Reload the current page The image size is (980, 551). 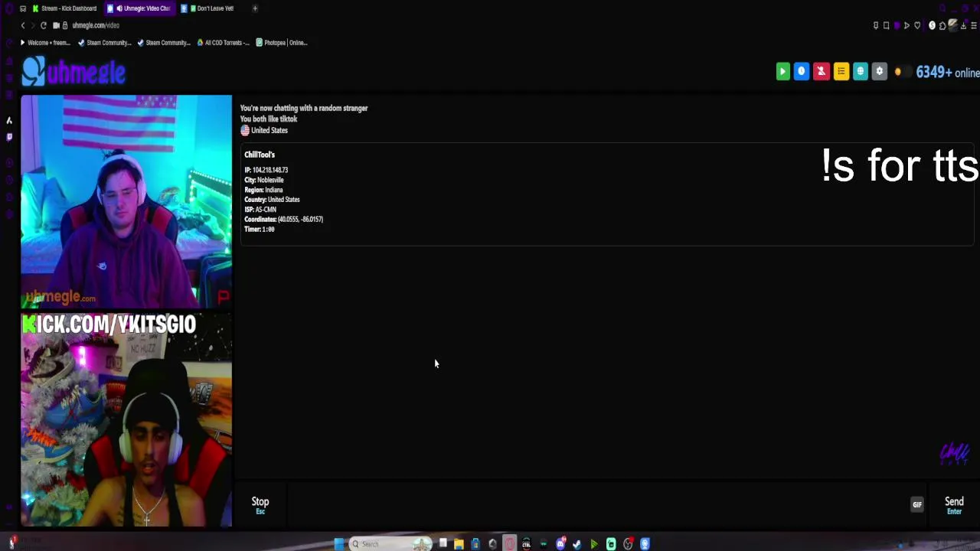43,25
